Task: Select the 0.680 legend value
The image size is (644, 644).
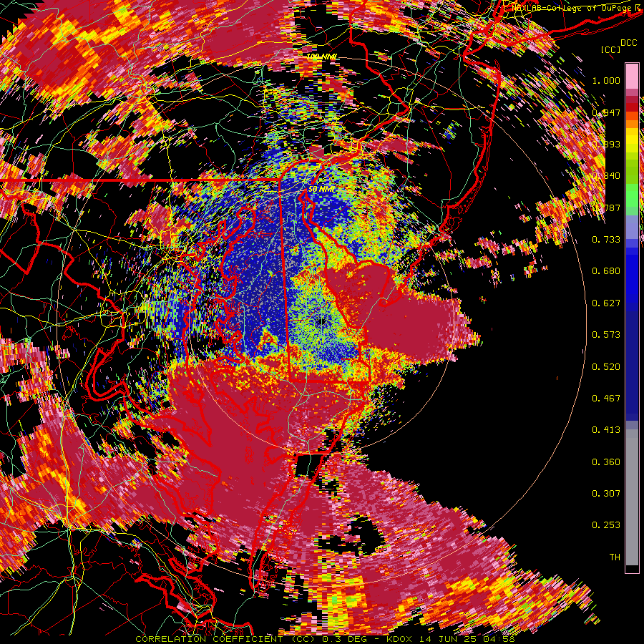Action: (x=606, y=271)
